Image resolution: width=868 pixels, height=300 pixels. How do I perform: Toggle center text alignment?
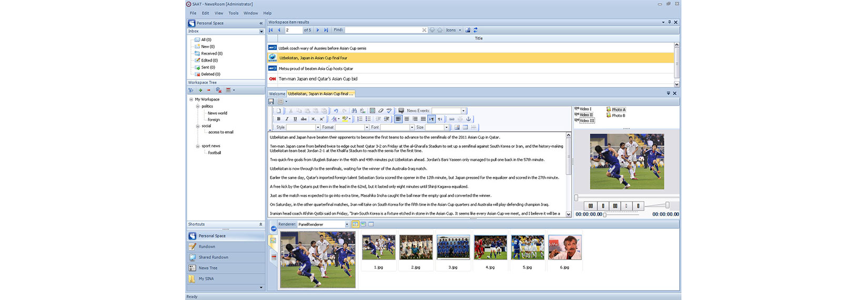(x=406, y=119)
